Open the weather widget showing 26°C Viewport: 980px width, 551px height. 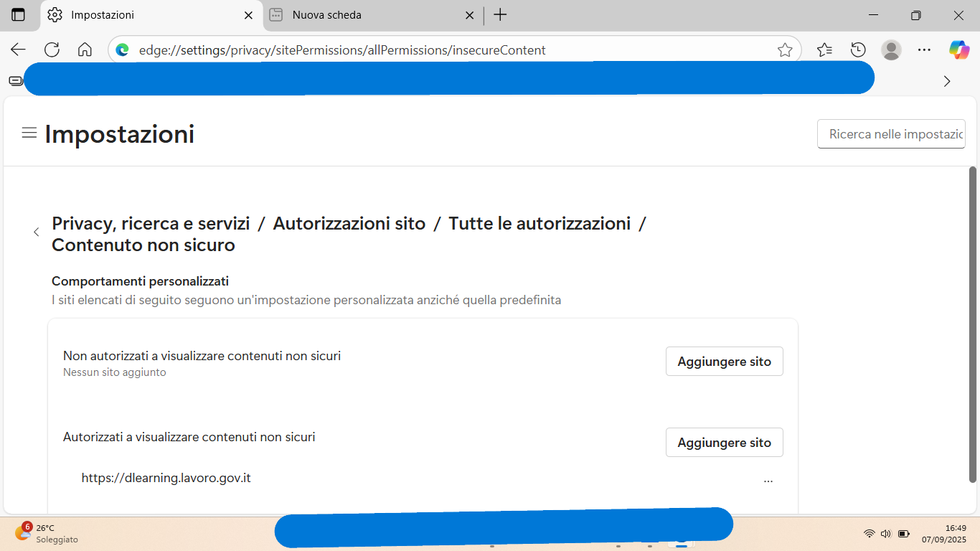click(47, 533)
